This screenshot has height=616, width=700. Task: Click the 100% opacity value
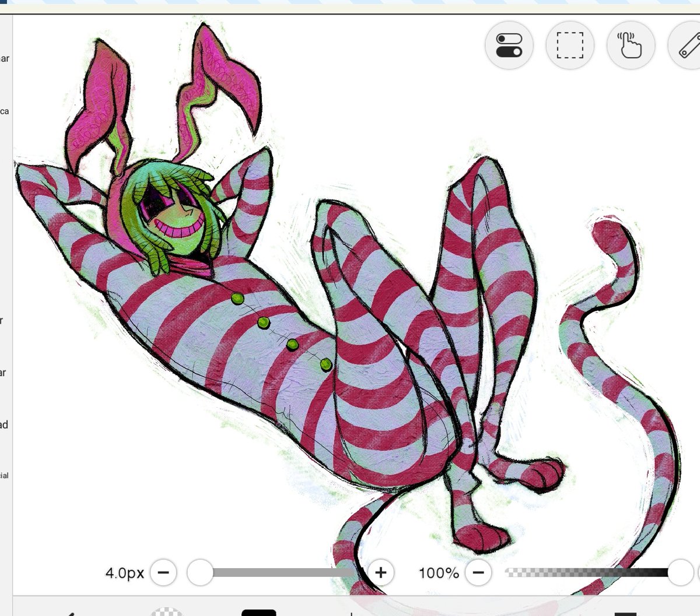pos(439,573)
